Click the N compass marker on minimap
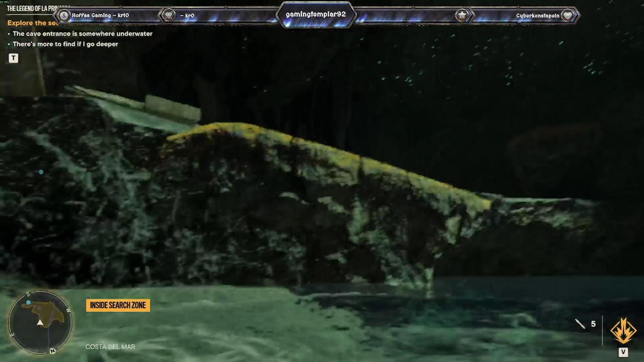Screen dimensions: 644x362 click(52, 351)
